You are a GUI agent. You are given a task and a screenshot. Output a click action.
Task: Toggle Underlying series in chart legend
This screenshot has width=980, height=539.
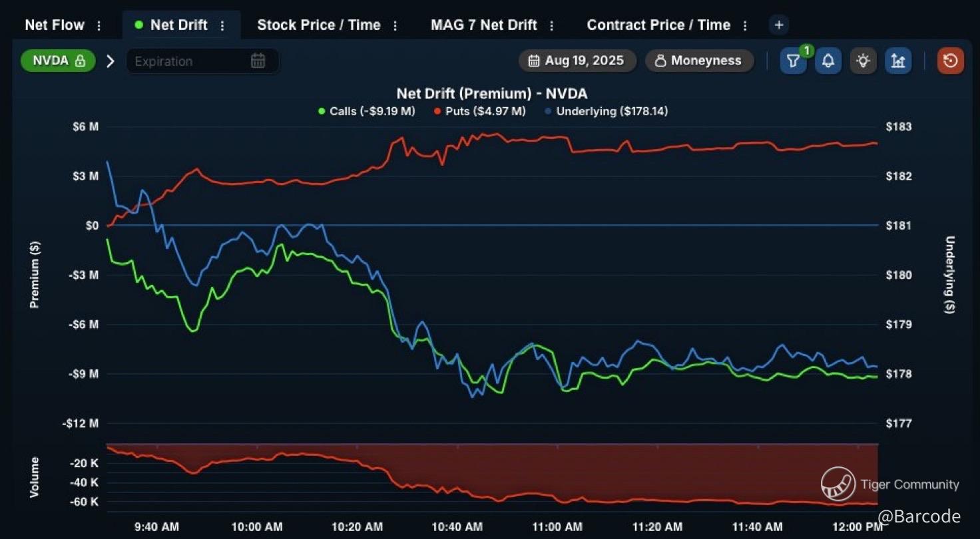(x=606, y=111)
